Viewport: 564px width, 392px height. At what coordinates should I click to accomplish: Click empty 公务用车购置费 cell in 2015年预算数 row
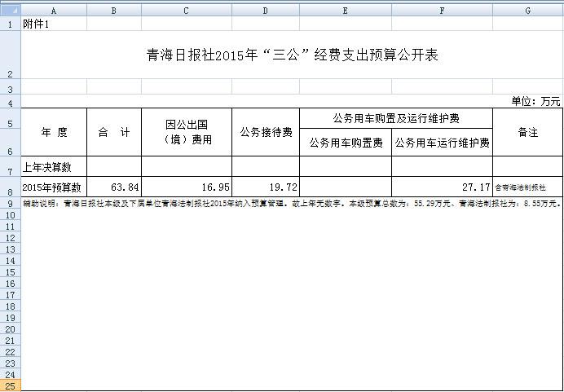[346, 187]
